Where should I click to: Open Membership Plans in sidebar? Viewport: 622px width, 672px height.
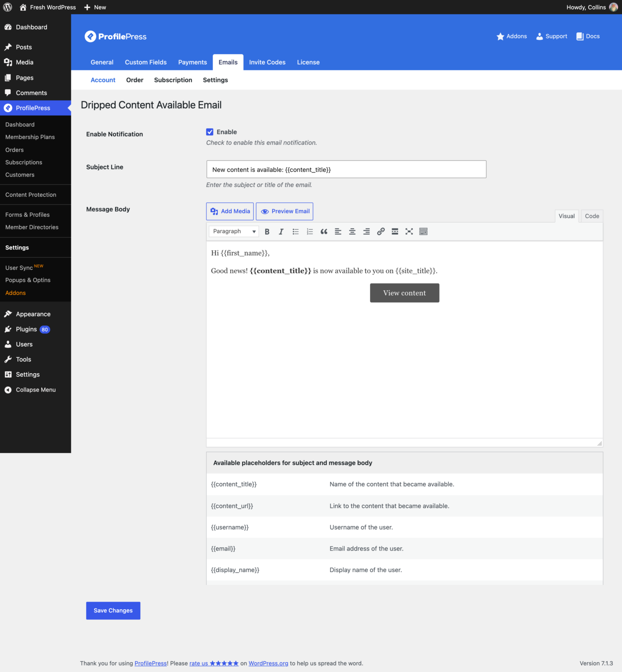(30, 137)
